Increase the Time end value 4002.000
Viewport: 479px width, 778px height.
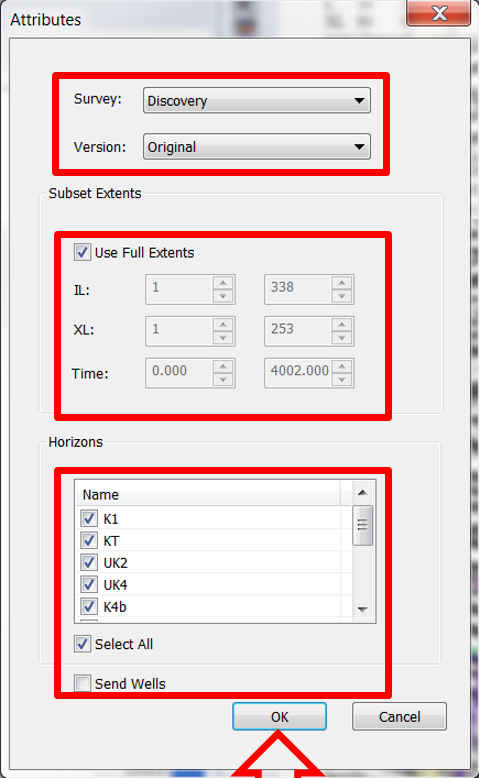342,367
